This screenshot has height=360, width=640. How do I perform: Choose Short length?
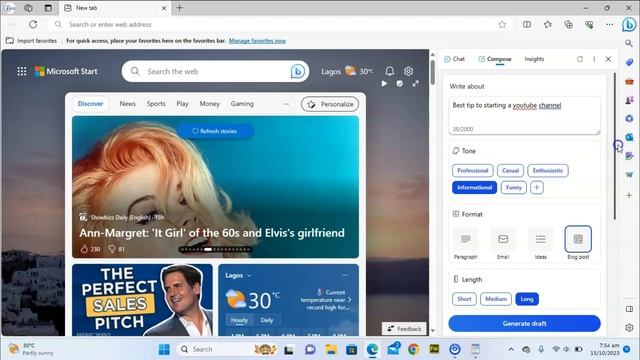click(464, 299)
